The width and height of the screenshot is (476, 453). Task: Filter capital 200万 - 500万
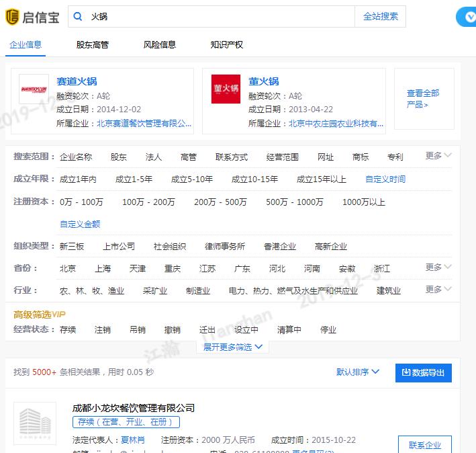220,202
